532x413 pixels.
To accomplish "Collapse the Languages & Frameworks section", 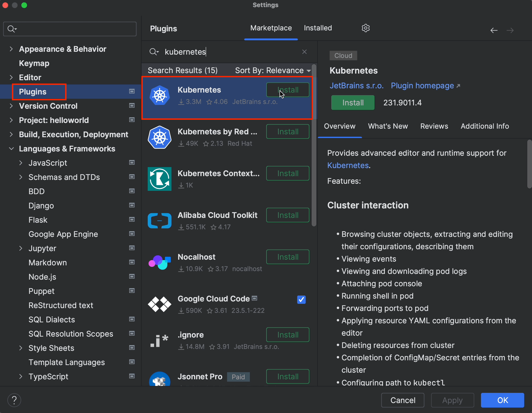I will 11,149.
